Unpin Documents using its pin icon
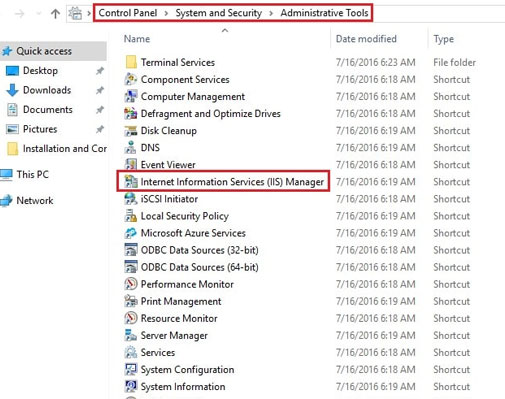 (100, 110)
